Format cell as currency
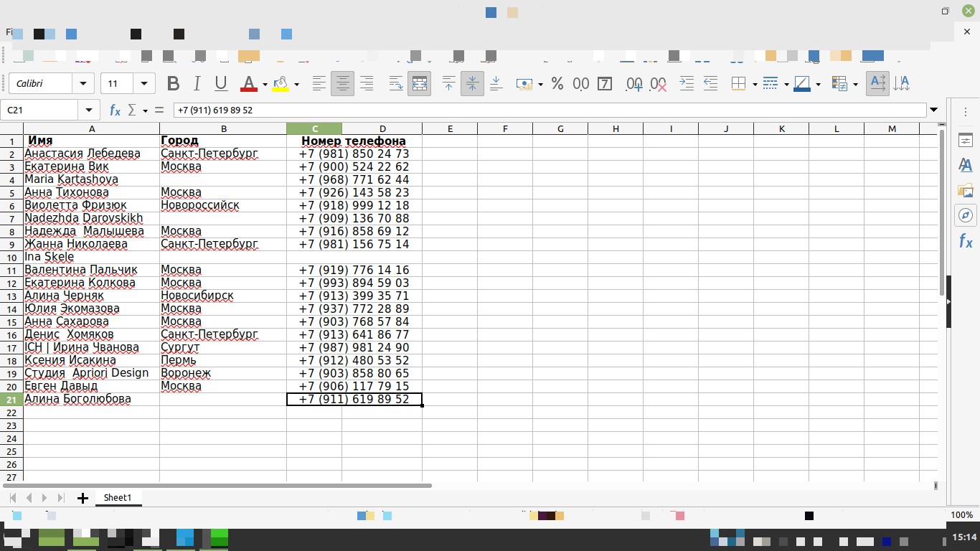The width and height of the screenshot is (980, 551). [524, 84]
